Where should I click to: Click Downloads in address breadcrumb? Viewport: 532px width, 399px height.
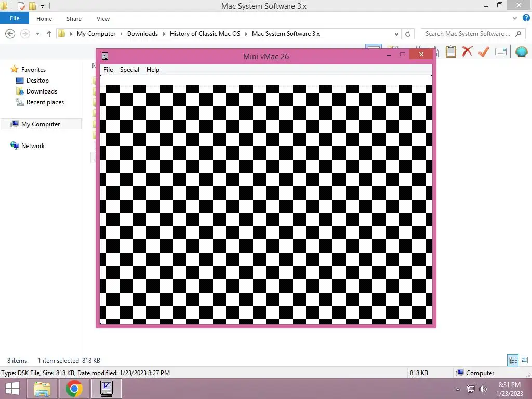[142, 34]
